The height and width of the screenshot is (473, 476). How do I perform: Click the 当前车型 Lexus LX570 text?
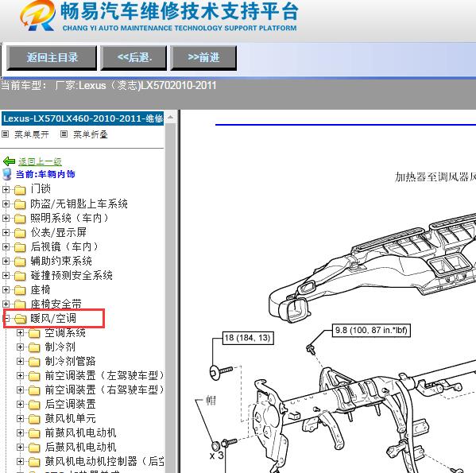point(109,86)
